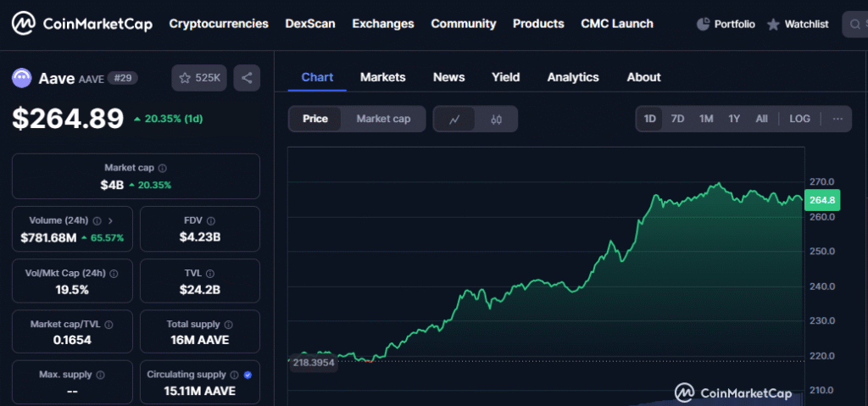The width and height of the screenshot is (868, 406).
Task: Click Circulating supply info icon
Action: pos(234,375)
